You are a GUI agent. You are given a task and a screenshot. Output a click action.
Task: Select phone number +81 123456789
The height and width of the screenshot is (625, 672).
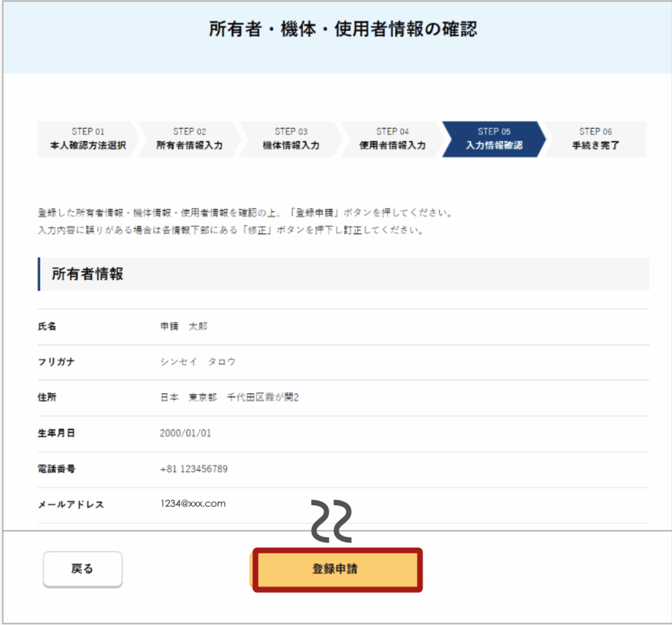coord(194,469)
